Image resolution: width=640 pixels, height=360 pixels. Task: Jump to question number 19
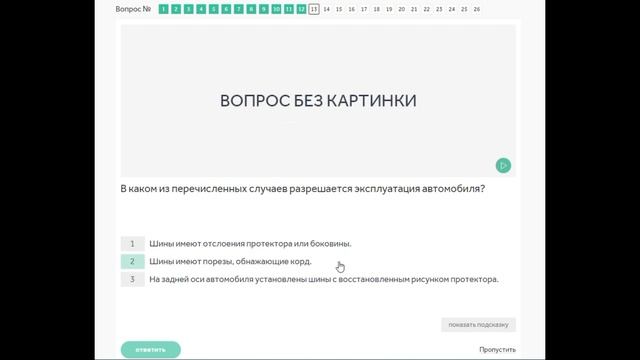coord(389,9)
